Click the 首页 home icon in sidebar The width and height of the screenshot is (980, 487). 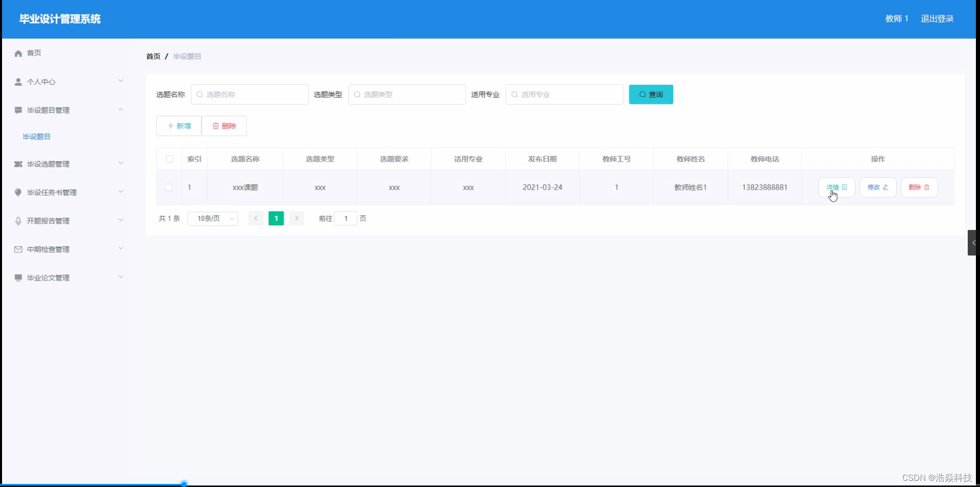click(18, 53)
